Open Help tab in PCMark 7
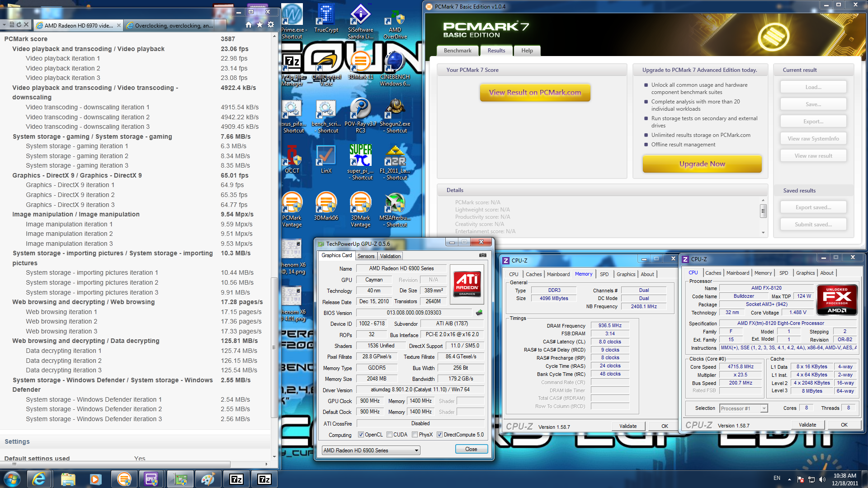This screenshot has width=868, height=488. [x=527, y=51]
